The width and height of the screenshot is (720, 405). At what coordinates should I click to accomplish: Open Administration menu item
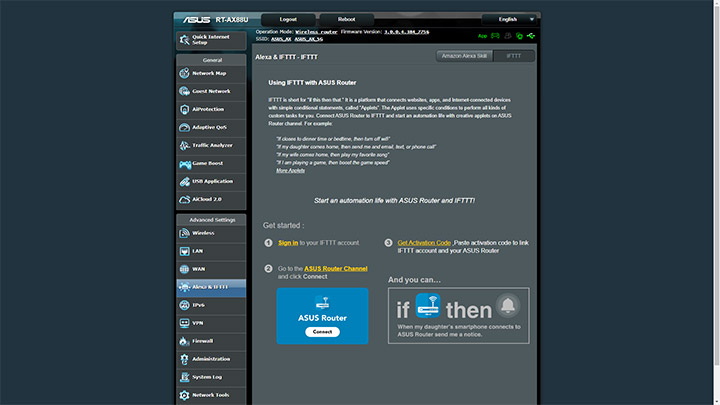point(211,359)
